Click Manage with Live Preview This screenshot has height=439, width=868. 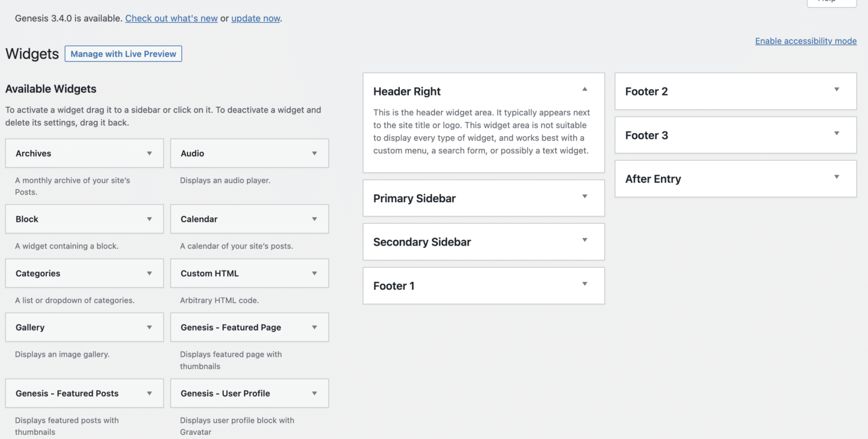pyautogui.click(x=123, y=53)
